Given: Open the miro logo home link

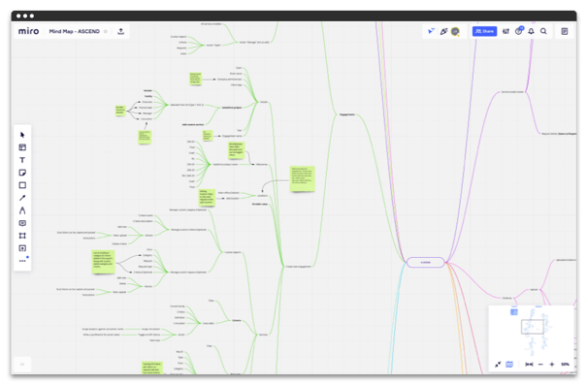Looking at the screenshot, I should point(28,31).
